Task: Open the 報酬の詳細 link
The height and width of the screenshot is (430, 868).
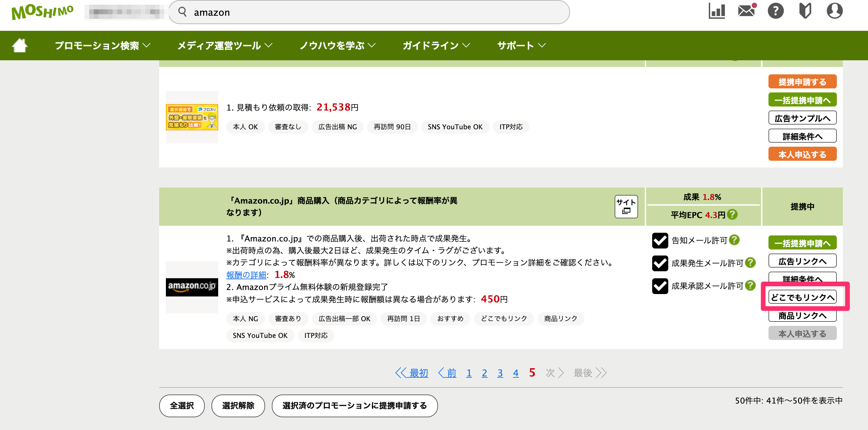Action: pos(246,275)
